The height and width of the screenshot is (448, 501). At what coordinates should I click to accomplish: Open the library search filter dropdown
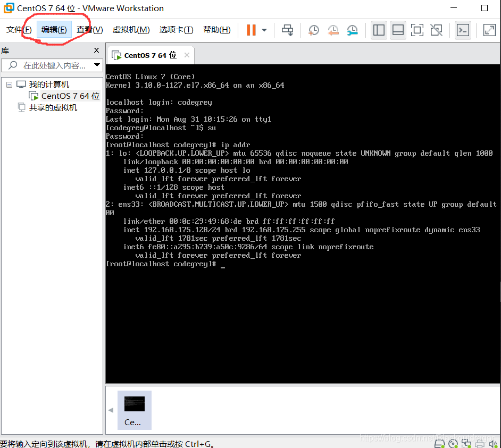coord(97,65)
